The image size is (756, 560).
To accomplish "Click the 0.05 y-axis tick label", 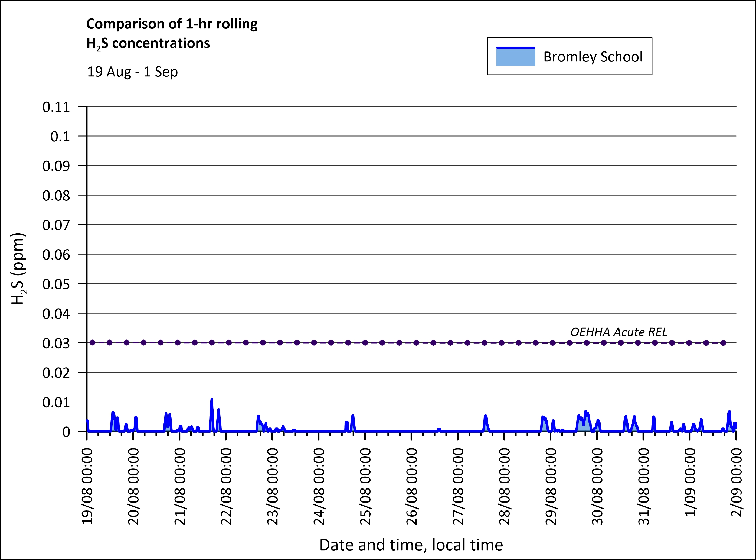I will 56,284.
